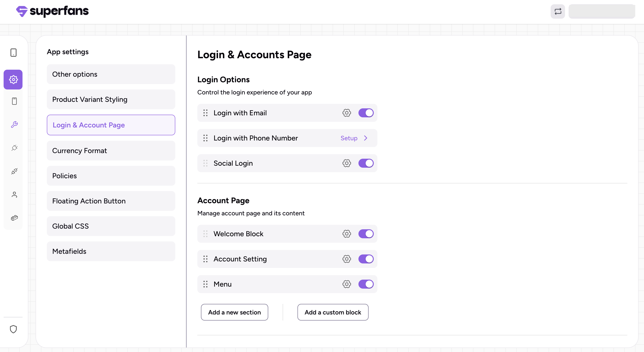Disable the Login with Email toggle
644x352 pixels.
[x=366, y=113]
